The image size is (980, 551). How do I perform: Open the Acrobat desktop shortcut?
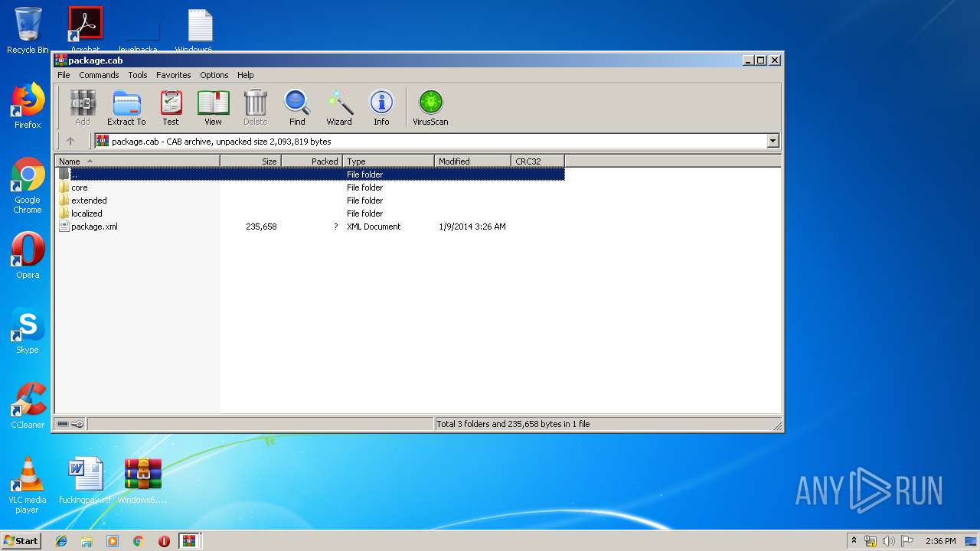tap(85, 29)
